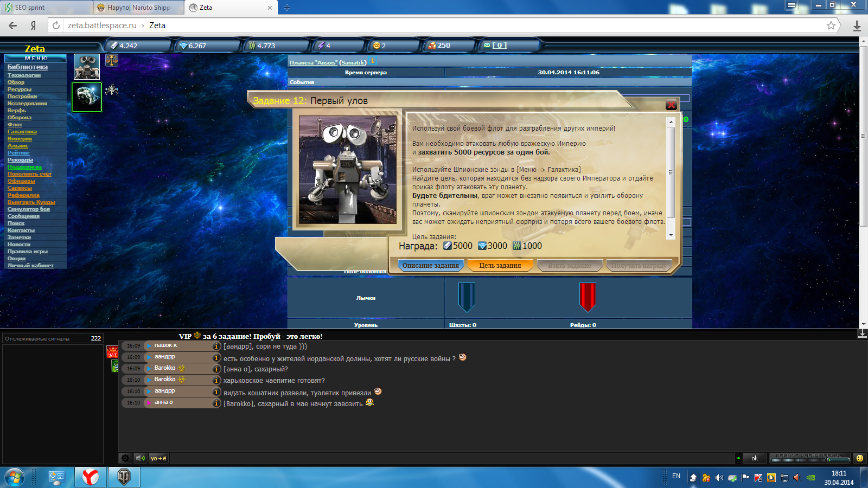This screenshot has height=488, width=868.
Task: Open chat settings gear icon
Action: (x=125, y=458)
